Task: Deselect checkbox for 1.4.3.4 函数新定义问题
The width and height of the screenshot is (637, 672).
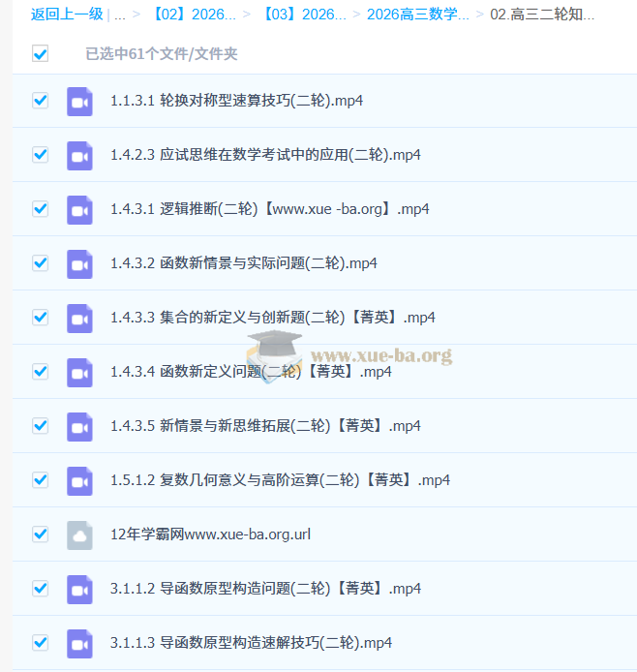Action: click(40, 372)
